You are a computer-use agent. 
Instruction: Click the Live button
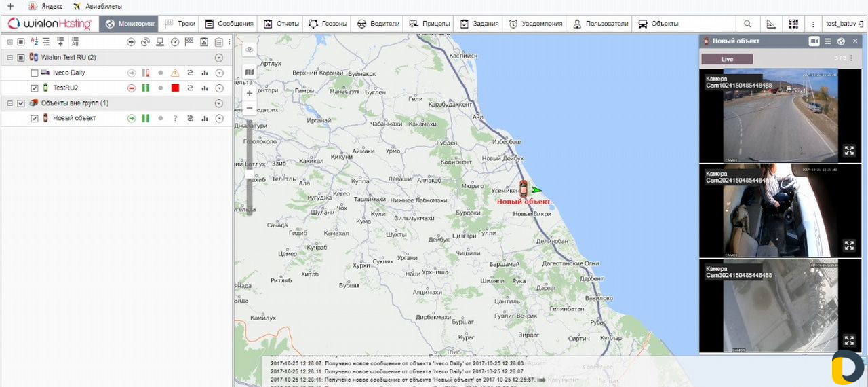coord(727,59)
